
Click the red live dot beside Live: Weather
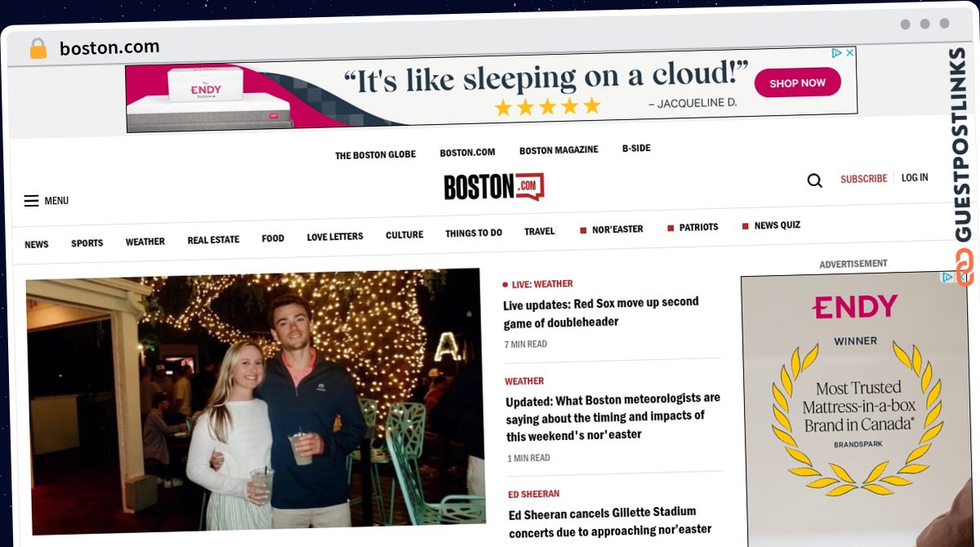(x=506, y=285)
